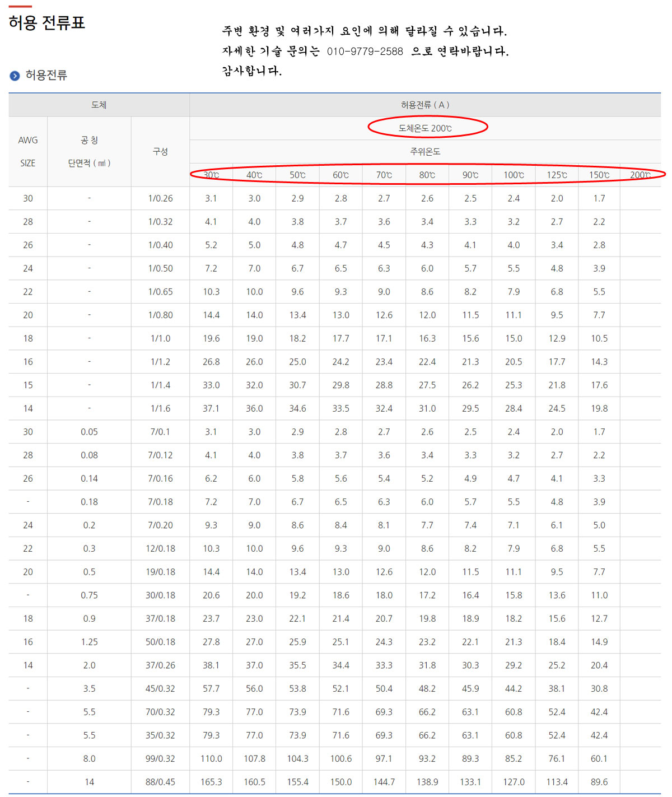Select the 도체 column group header
The image size is (672, 797).
pyautogui.click(x=99, y=105)
